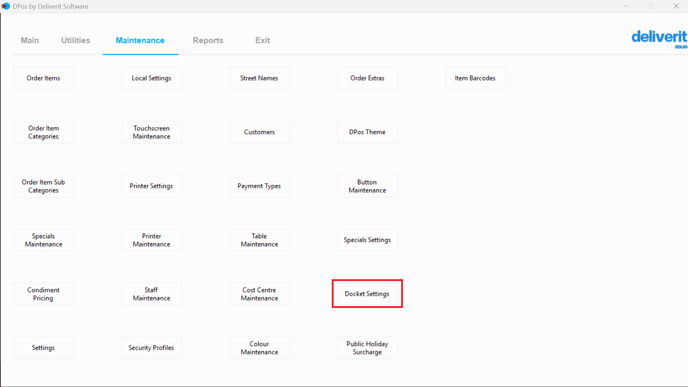This screenshot has height=387, width=688.
Task: Open Local Settings
Action: (151, 78)
